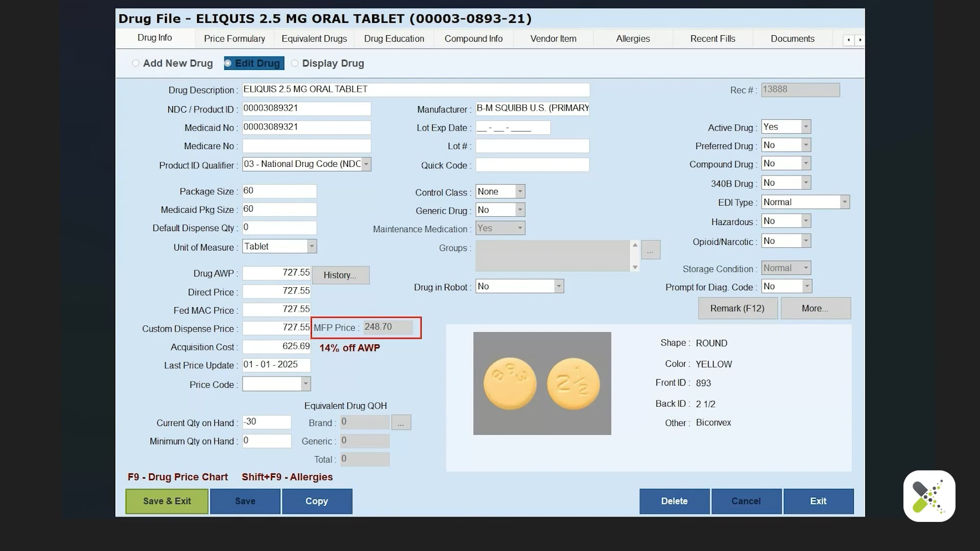Screen dimensions: 980x551
Task: Click the browse icon next to the Groups field
Action: click(x=651, y=249)
